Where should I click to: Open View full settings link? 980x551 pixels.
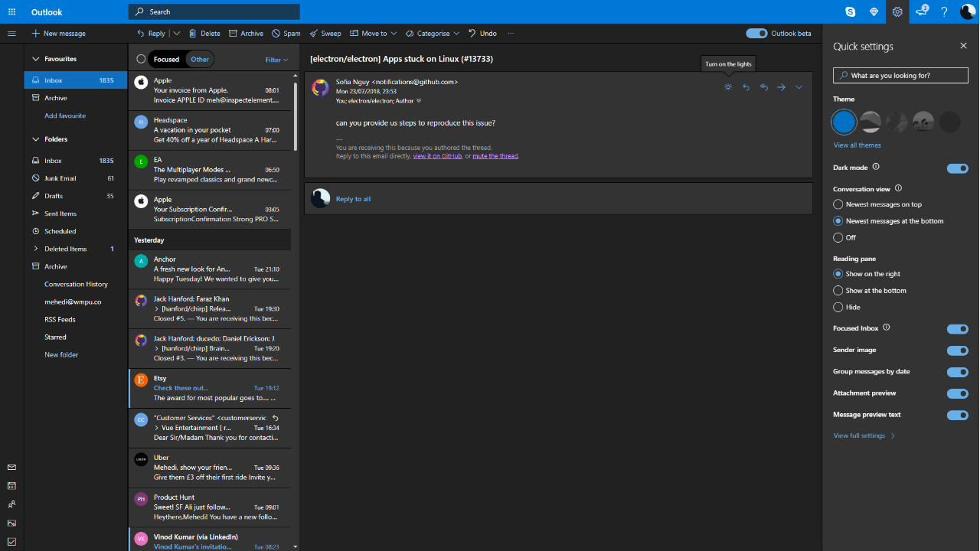pyautogui.click(x=864, y=436)
